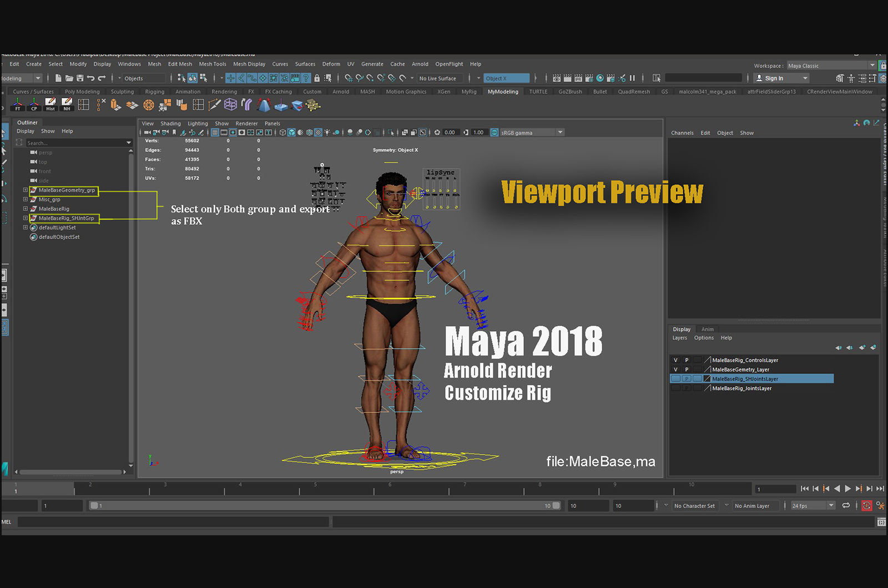This screenshot has width=888, height=588.
Task: Open the viewport Shading menu
Action: 170,123
